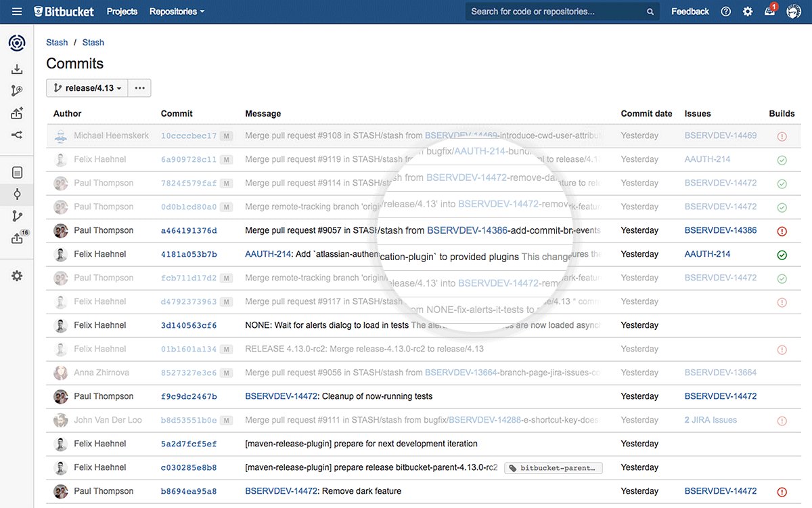Open the release/4.13 branch selector

[87, 88]
